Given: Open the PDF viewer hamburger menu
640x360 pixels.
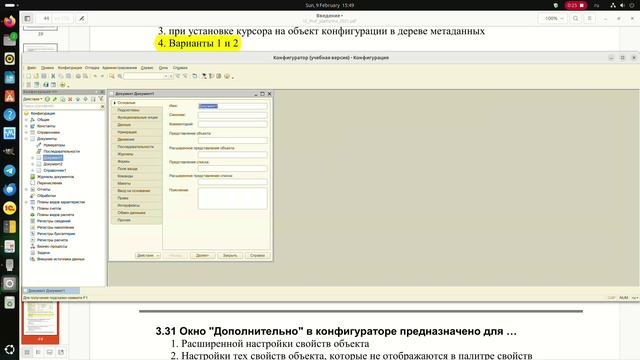Looking at the screenshot, I should click(589, 18).
